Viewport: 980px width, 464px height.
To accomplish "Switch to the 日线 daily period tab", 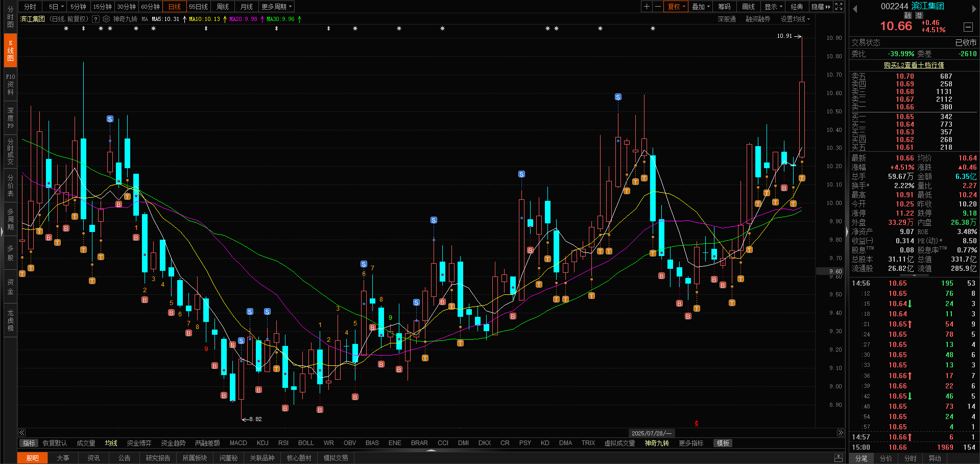I will pyautogui.click(x=175, y=7).
